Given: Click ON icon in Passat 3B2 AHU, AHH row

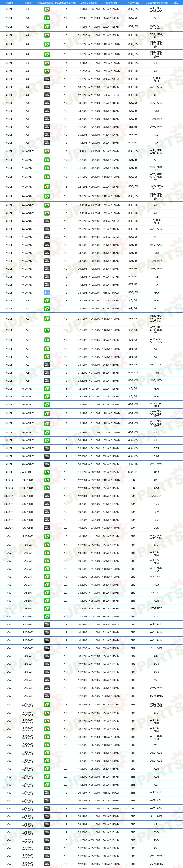Looking at the screenshot, I should pos(47,624).
